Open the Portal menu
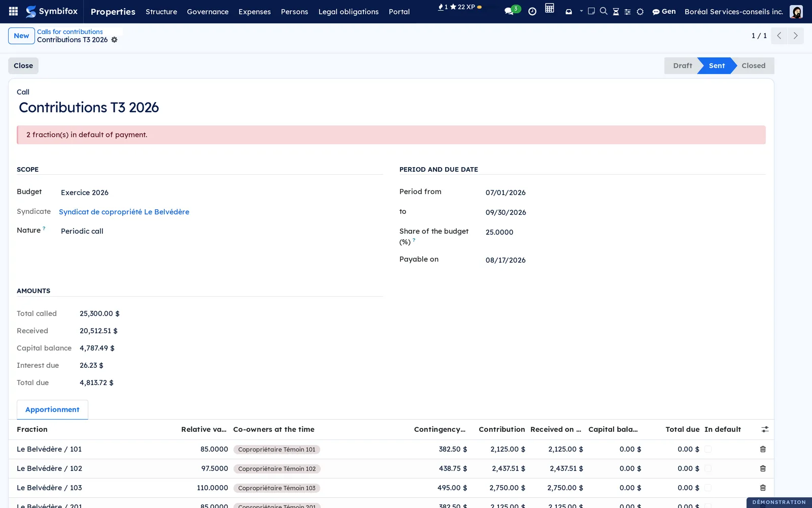The image size is (812, 508). [x=399, y=11]
